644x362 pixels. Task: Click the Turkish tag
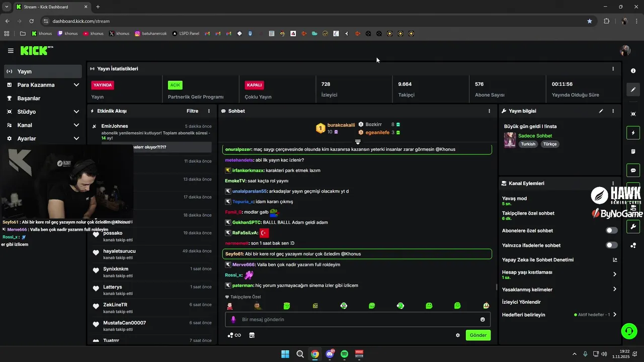[528, 144]
